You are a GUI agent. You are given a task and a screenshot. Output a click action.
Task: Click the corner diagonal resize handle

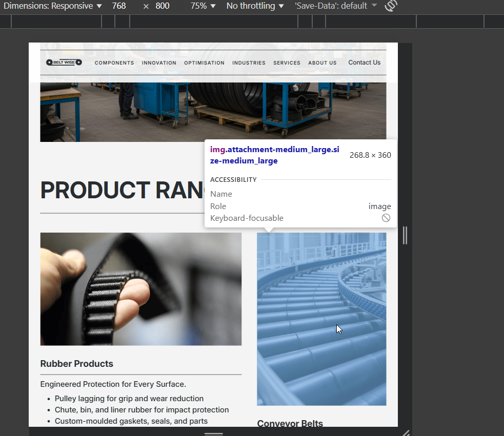[405, 433]
